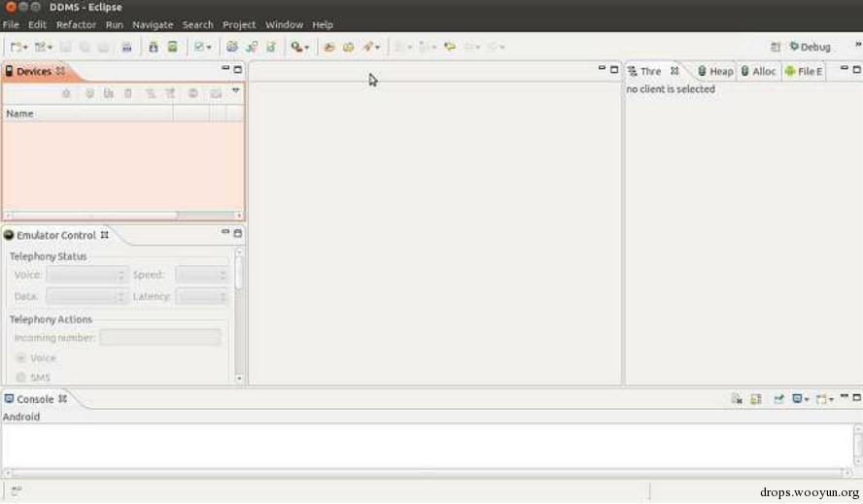Click the Open Type toolbar icon
Screen dimensions: 863x504
coord(329,47)
